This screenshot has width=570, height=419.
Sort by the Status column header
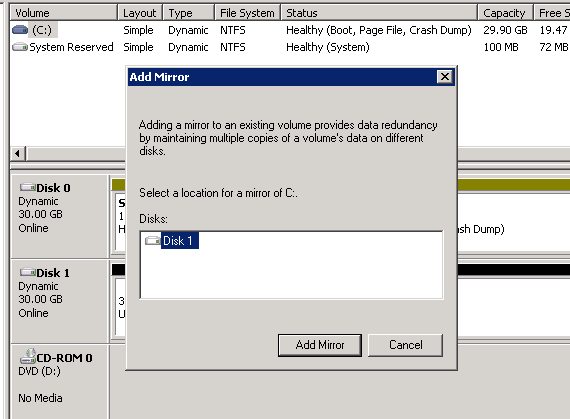coord(379,13)
